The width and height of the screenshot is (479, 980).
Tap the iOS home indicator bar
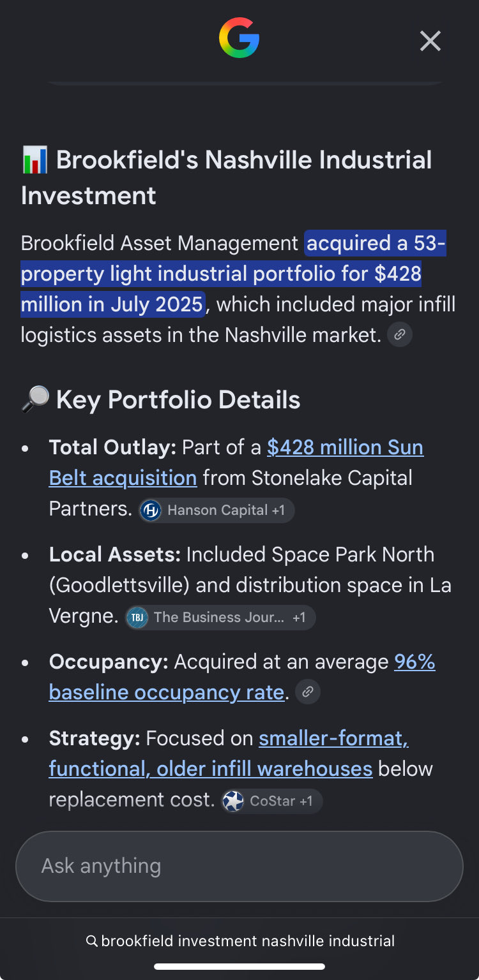click(240, 967)
